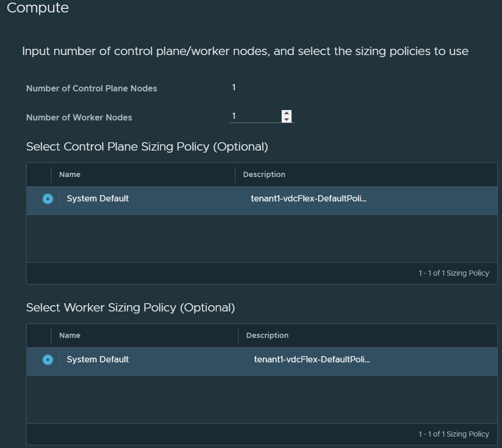Click the Compute section heading

tap(37, 8)
